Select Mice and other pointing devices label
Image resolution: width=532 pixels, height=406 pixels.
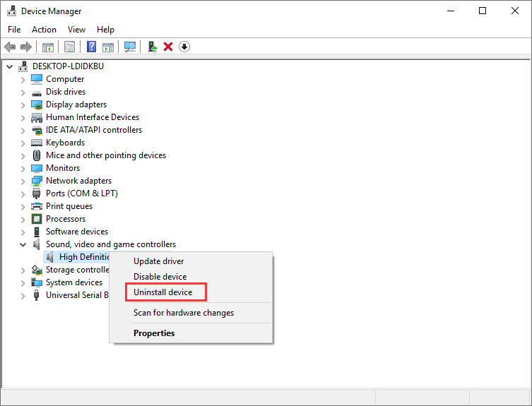pos(106,155)
